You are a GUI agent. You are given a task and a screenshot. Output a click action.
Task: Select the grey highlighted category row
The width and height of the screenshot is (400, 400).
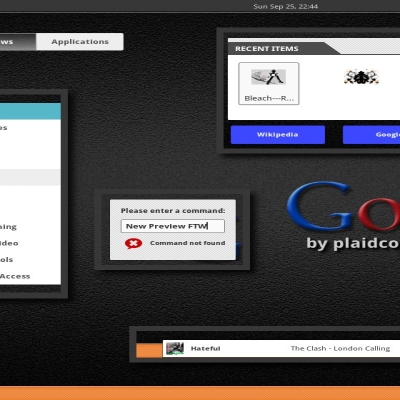30,177
